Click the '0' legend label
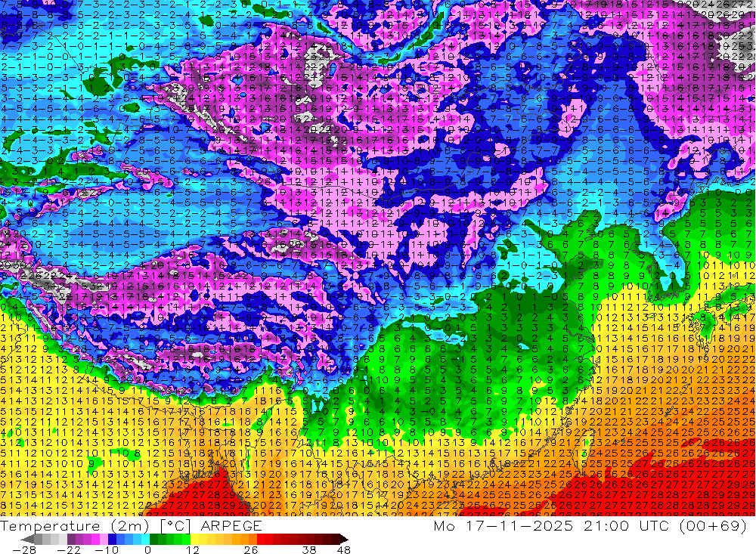 pos(148,549)
